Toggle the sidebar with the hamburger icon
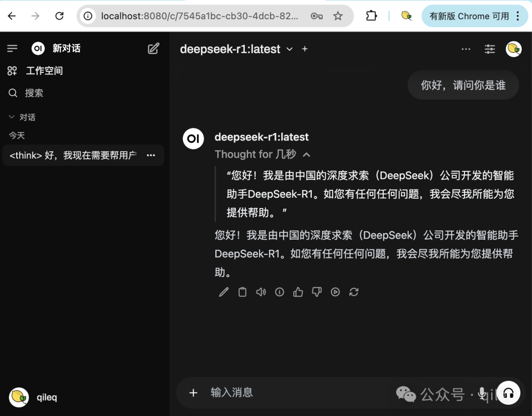 coord(12,49)
